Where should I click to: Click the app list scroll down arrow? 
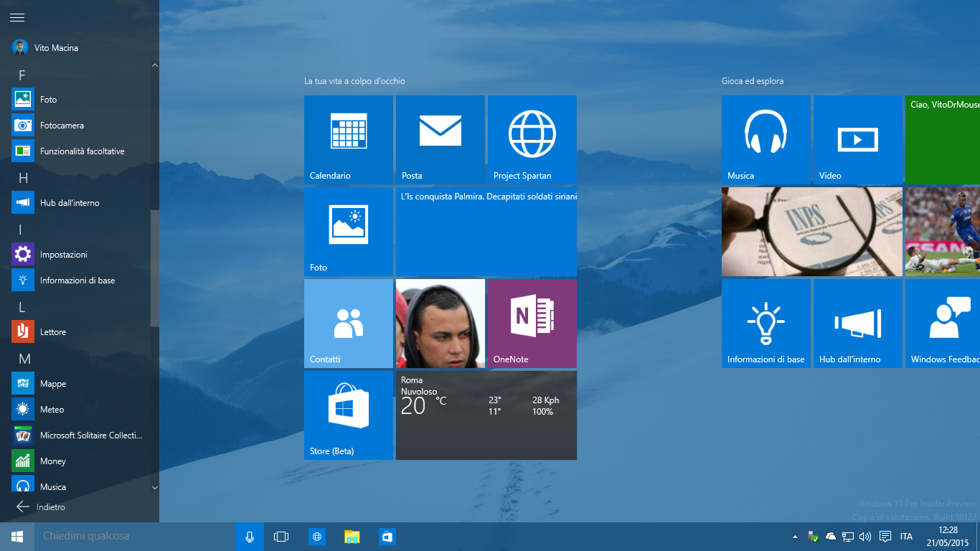click(x=155, y=487)
